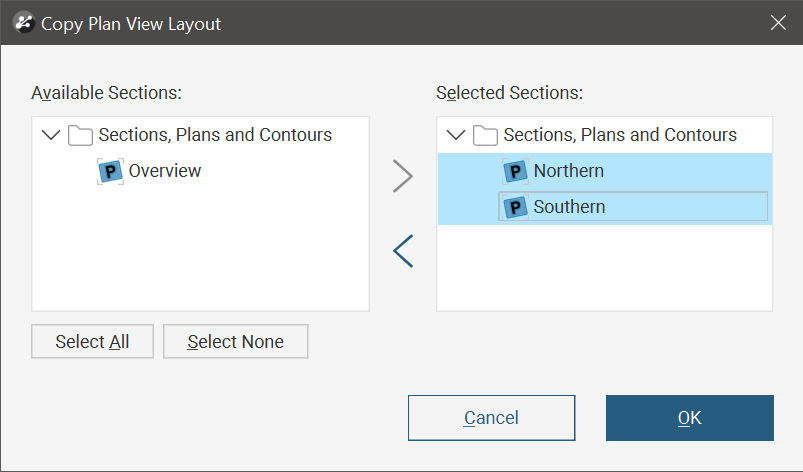Select the Southern section label

click(569, 207)
